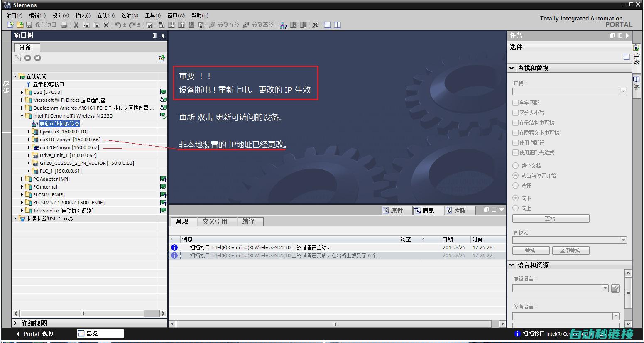Click the overview table icon in project tree
This screenshot has width=644, height=343.
pos(162,58)
